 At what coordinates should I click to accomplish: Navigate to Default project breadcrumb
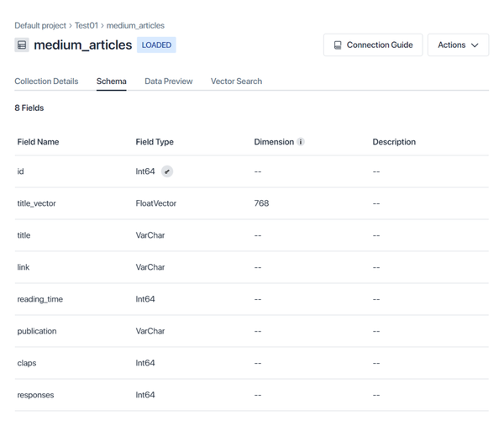point(39,26)
